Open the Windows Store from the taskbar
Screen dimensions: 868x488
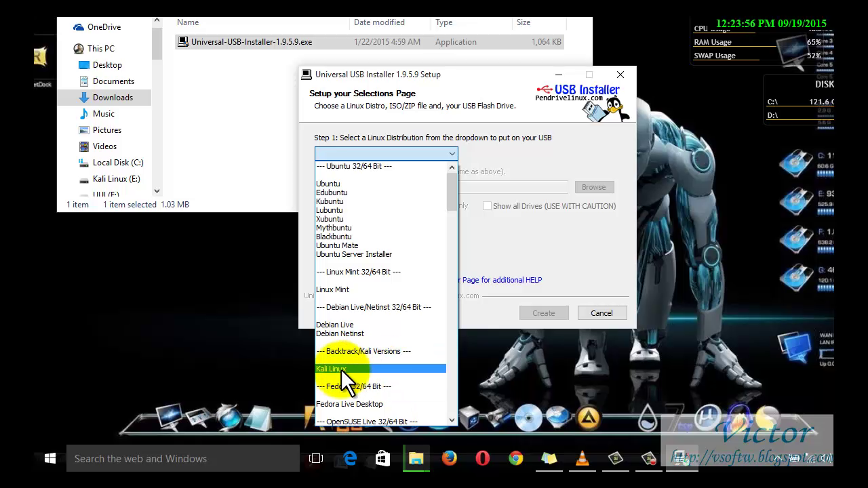pos(382,459)
